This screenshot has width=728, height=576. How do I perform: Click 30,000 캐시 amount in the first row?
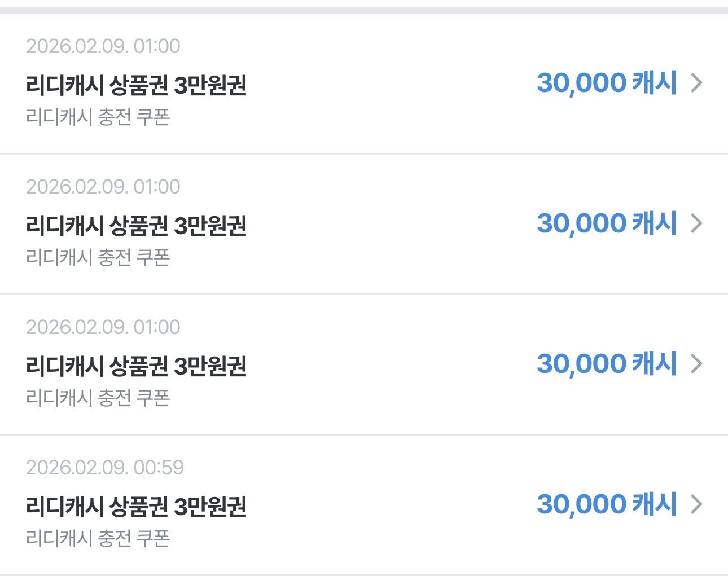pos(607,83)
